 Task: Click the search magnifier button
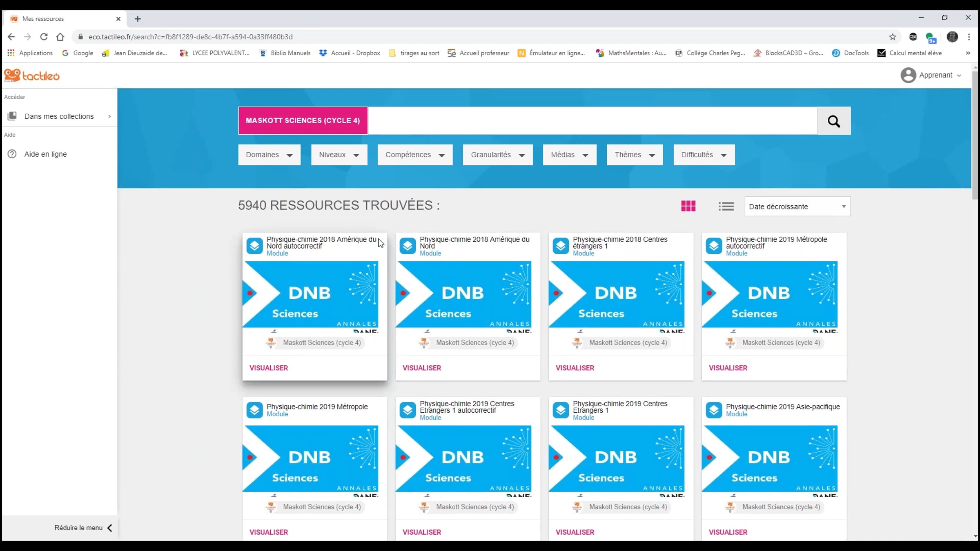pyautogui.click(x=834, y=121)
